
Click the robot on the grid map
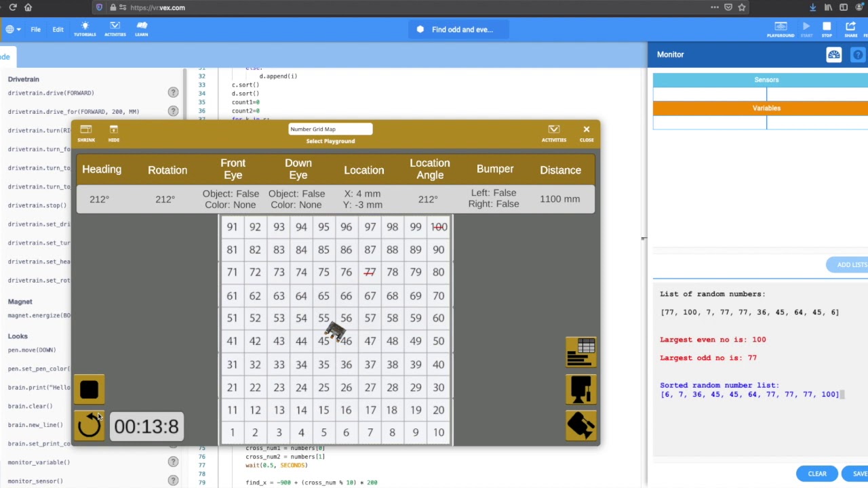coord(335,331)
